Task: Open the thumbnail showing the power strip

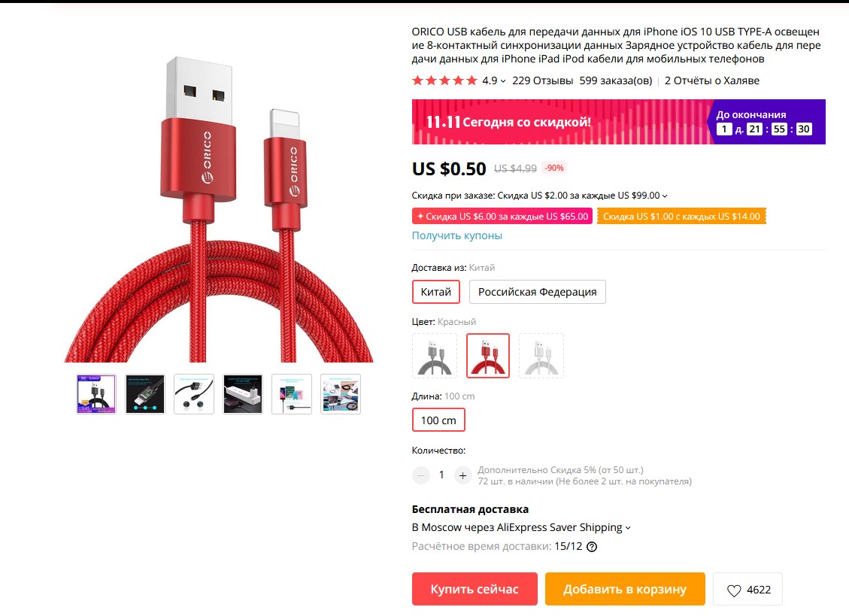Action: pyautogui.click(x=243, y=394)
